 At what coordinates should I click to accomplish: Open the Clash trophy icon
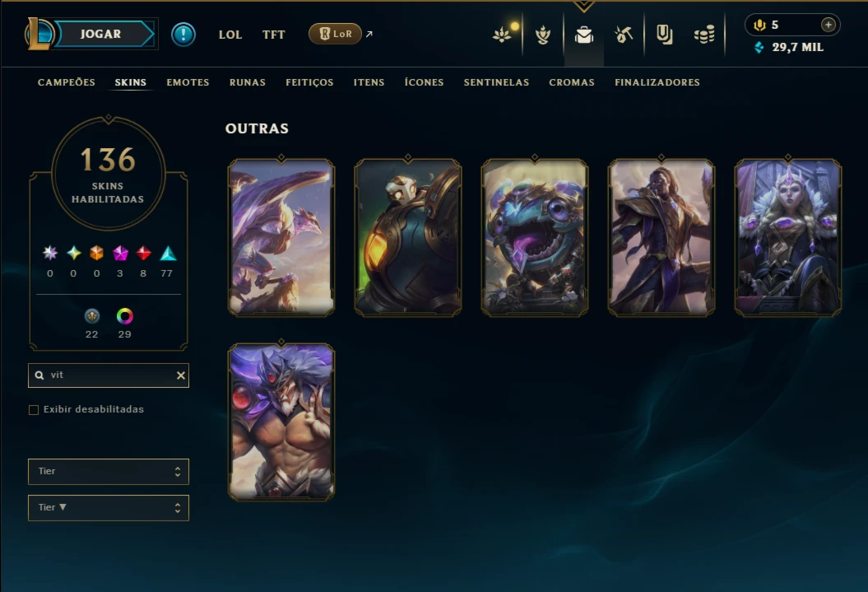pyautogui.click(x=543, y=35)
